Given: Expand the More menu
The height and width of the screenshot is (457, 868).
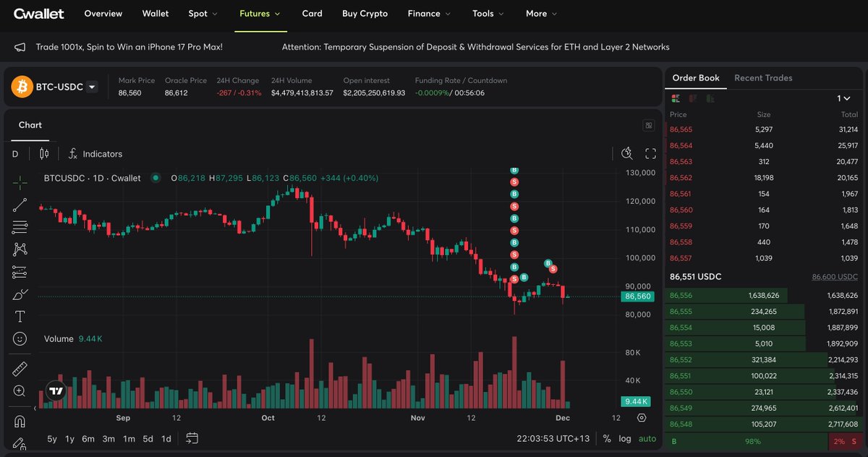Looking at the screenshot, I should [541, 13].
